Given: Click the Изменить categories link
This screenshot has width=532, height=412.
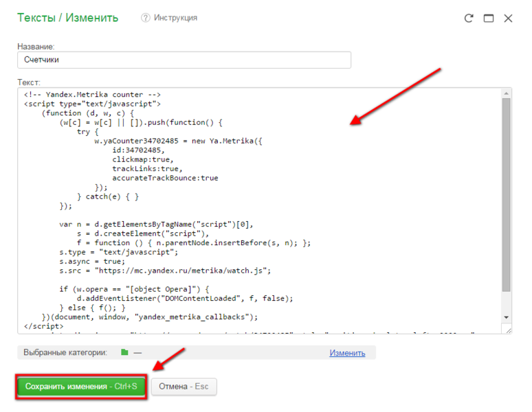Looking at the screenshot, I should 347,353.
